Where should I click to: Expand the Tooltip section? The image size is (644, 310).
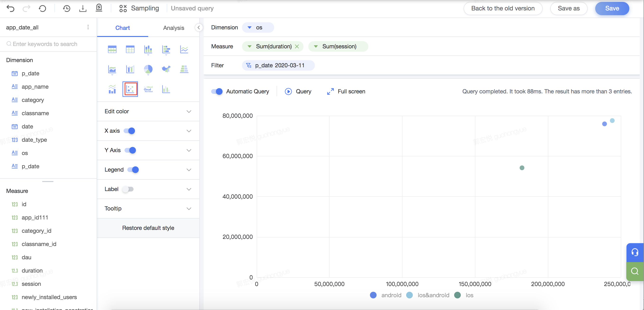(148, 208)
